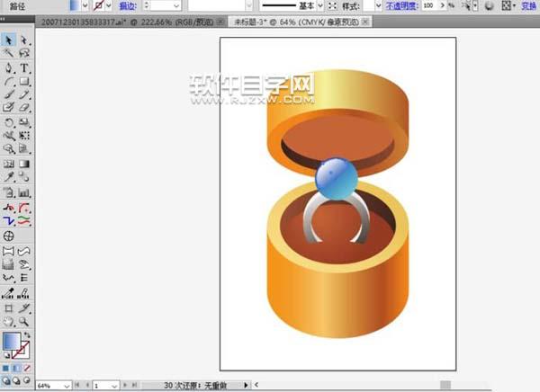Screen dimensions: 540x392
Task: Activate first screen mode button
Action: click(x=6, y=380)
